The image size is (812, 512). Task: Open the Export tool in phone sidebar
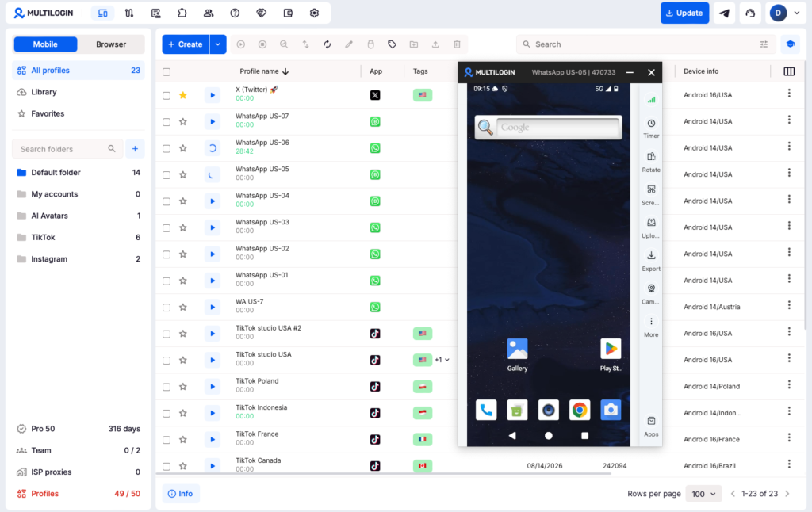coord(651,261)
